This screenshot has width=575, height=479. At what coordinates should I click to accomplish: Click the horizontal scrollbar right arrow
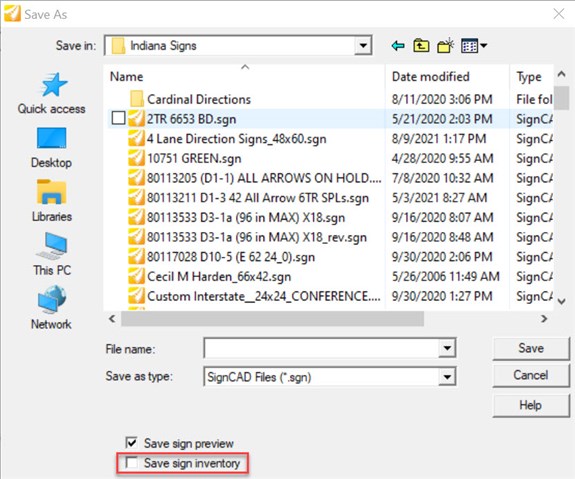[x=544, y=319]
